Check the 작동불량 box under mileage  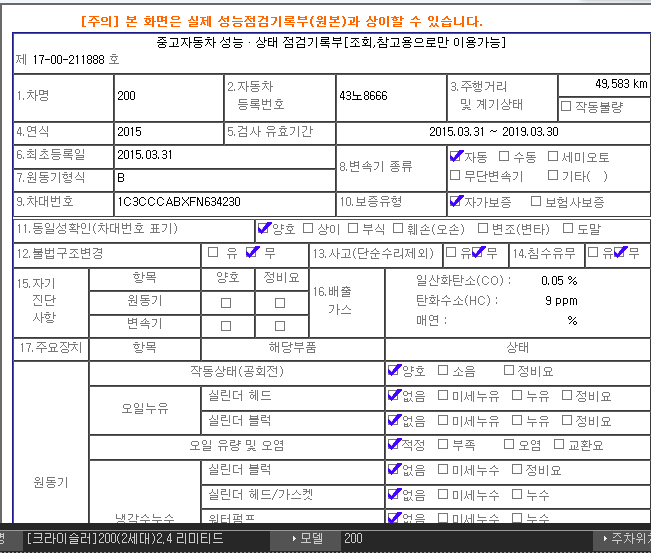click(566, 106)
